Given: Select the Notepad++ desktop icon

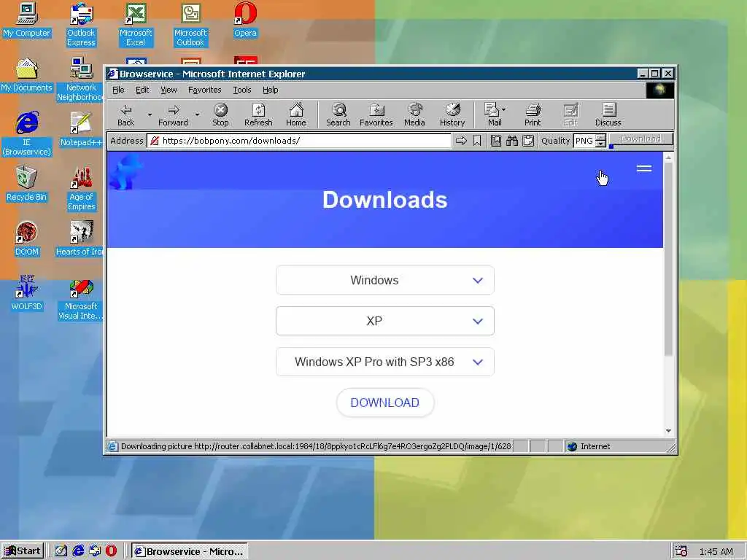Looking at the screenshot, I should point(81,129).
